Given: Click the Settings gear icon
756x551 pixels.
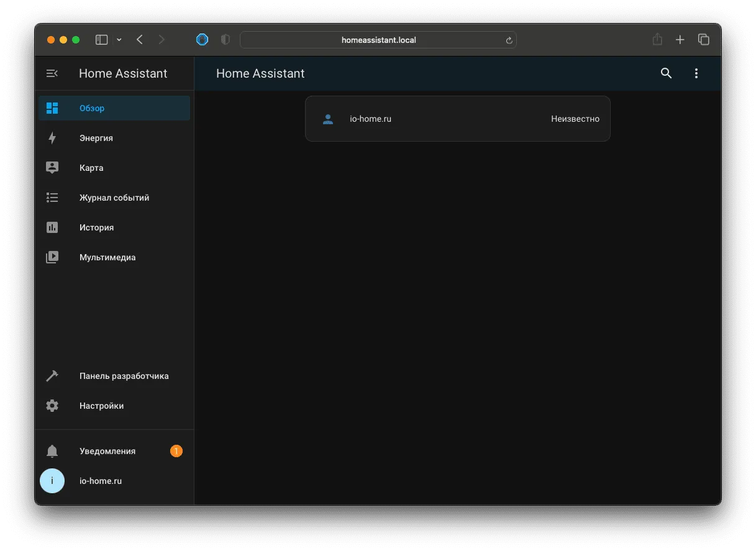Looking at the screenshot, I should (52, 406).
